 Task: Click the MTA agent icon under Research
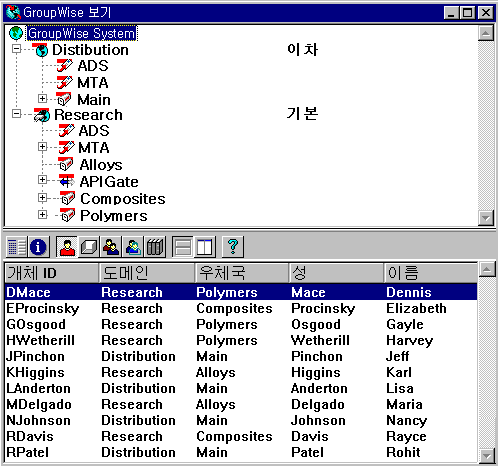pos(66,147)
